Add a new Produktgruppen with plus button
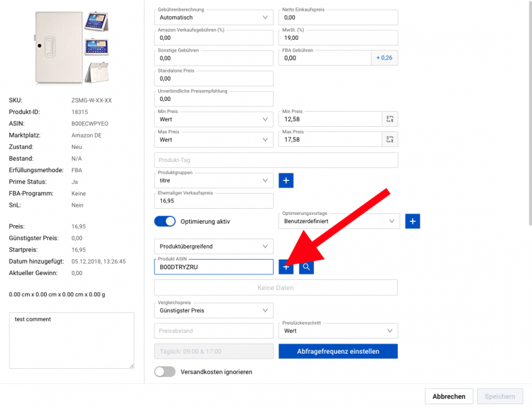Viewport: 532px width, 408px height. 286,180
